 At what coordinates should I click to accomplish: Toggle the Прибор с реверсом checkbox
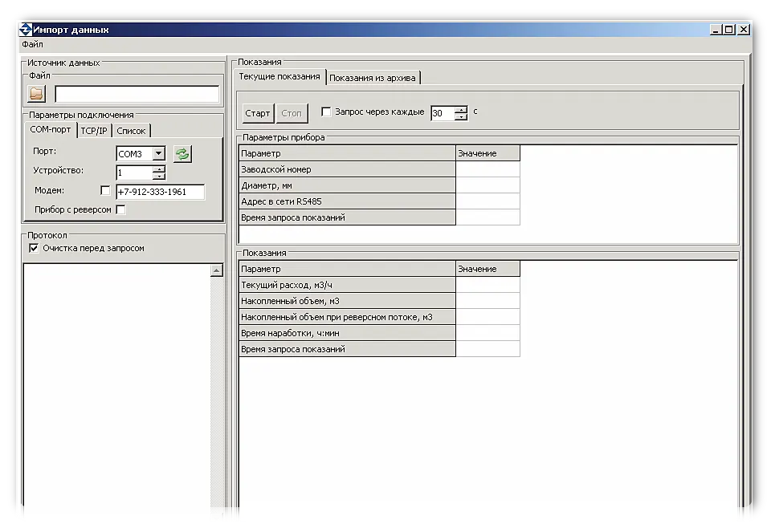[x=120, y=209]
